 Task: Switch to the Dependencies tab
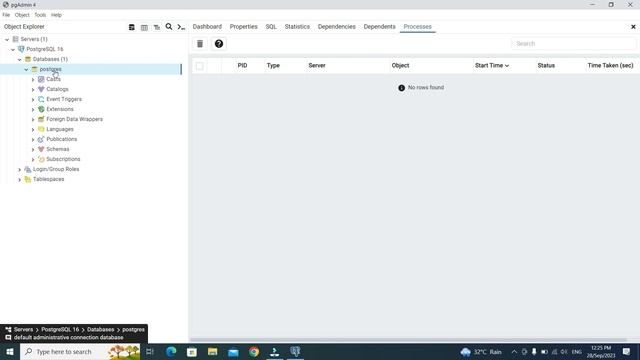tap(336, 27)
